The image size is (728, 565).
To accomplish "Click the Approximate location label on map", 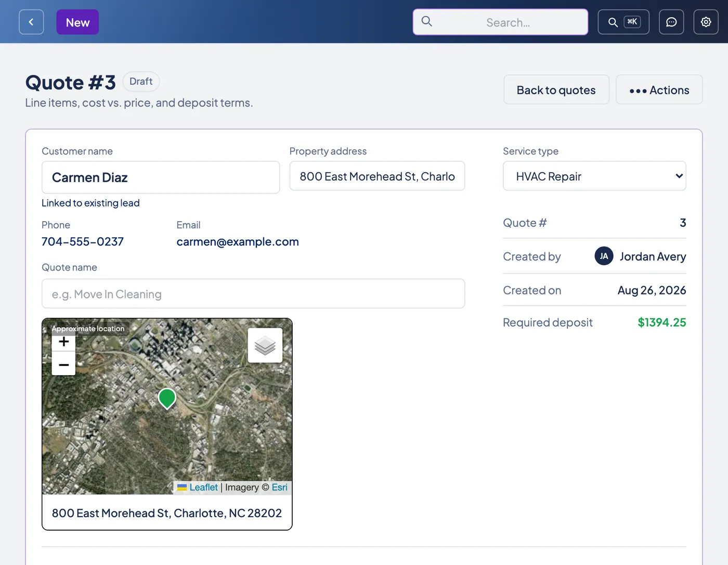I will click(88, 329).
